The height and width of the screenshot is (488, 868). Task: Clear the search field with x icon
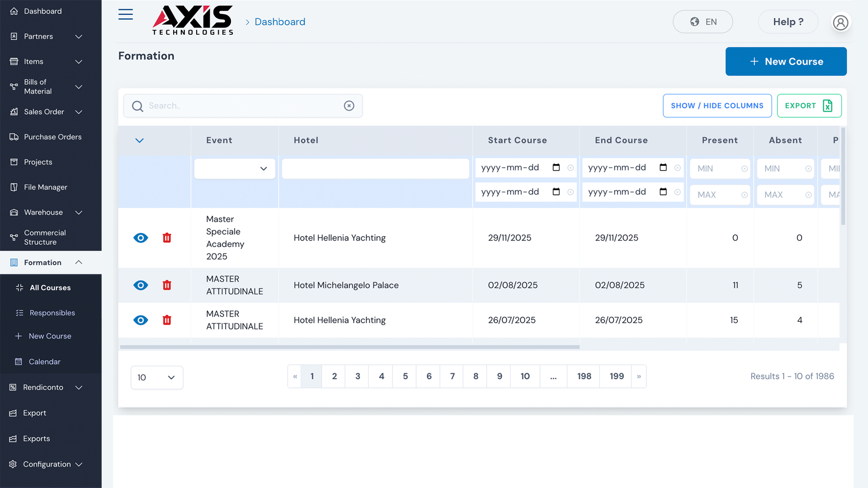click(x=349, y=106)
